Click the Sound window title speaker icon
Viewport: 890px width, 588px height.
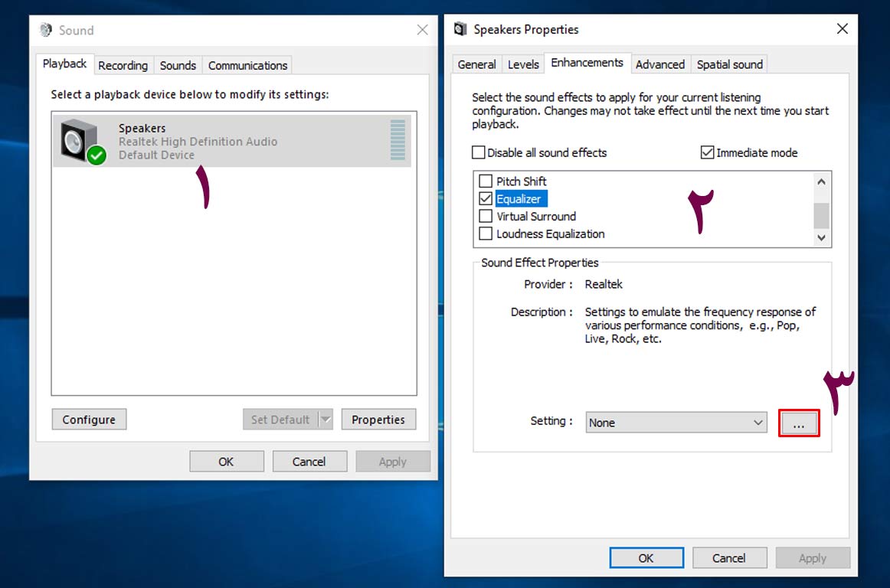(x=47, y=31)
